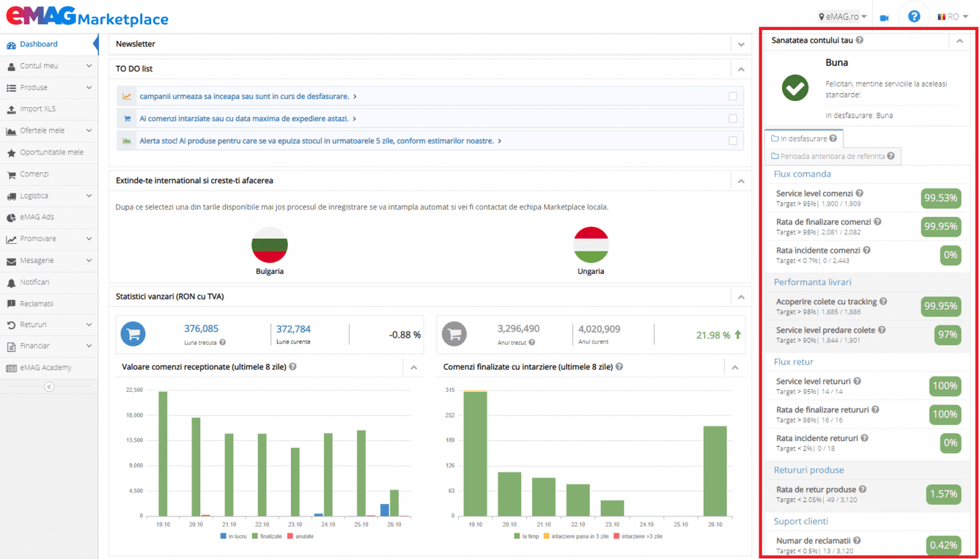980x559 pixels.
Task: Switch to Perioada anterioara de referinta tab
Action: (832, 156)
